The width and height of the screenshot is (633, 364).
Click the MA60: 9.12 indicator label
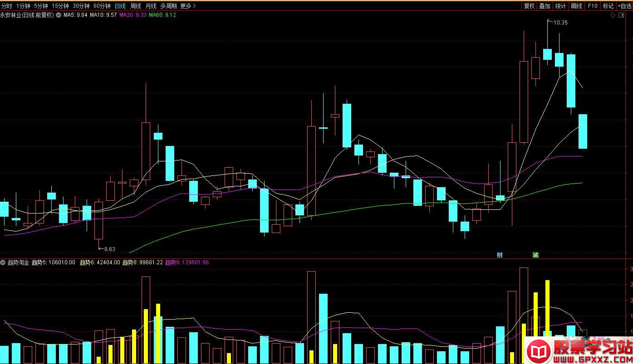click(x=162, y=15)
